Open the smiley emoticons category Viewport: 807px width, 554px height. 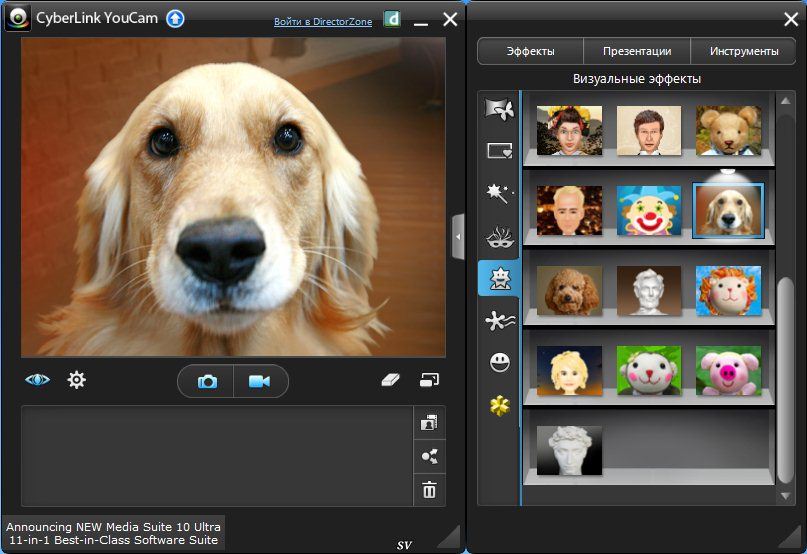[498, 363]
